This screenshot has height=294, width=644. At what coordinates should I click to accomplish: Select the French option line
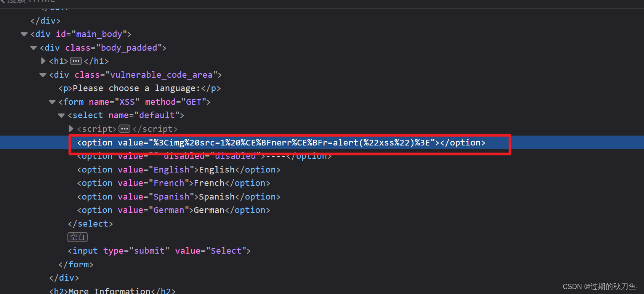point(173,183)
